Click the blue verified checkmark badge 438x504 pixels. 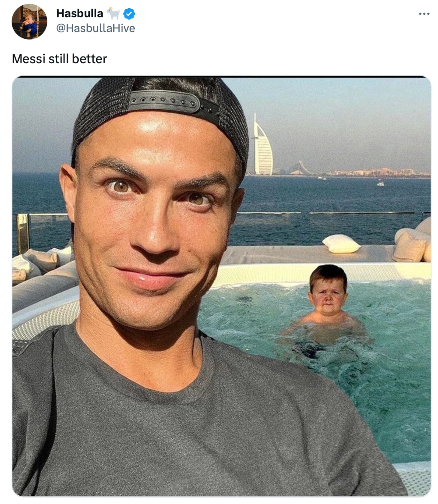[129, 14]
